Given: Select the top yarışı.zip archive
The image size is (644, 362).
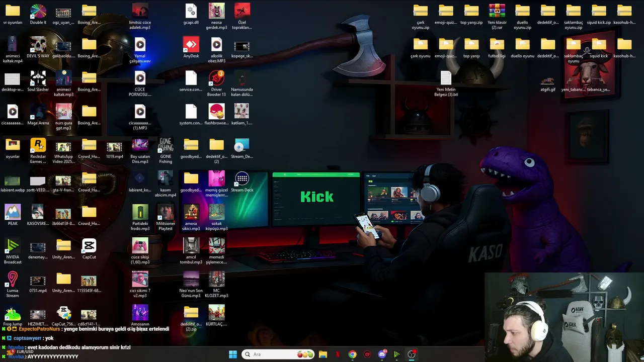Looking at the screenshot, I should click(471, 15).
